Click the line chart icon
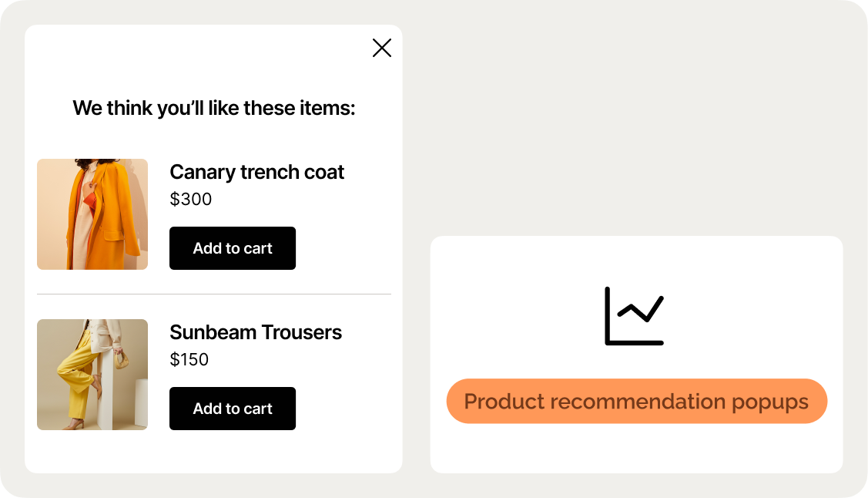 point(634,316)
